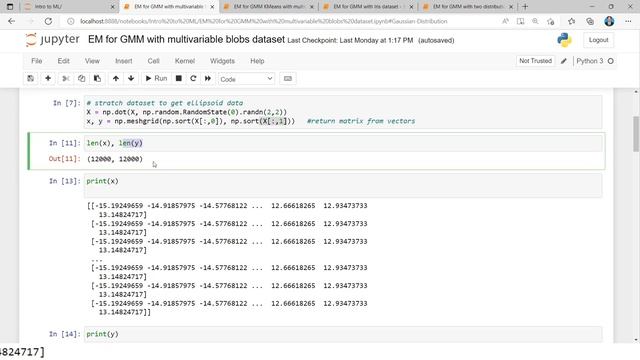Click the Python 3 kernel indicator circle
The image size is (640, 360).
(x=611, y=61)
